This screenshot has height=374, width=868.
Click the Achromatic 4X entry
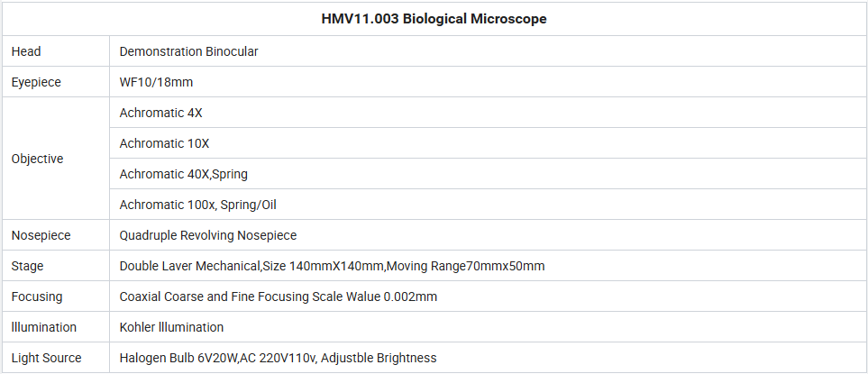click(x=161, y=113)
